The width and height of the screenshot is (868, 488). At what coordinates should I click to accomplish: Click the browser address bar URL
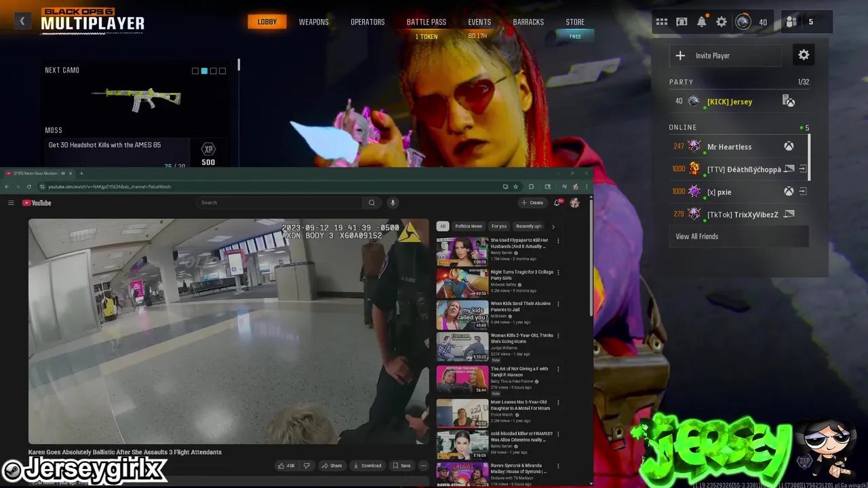tap(109, 186)
